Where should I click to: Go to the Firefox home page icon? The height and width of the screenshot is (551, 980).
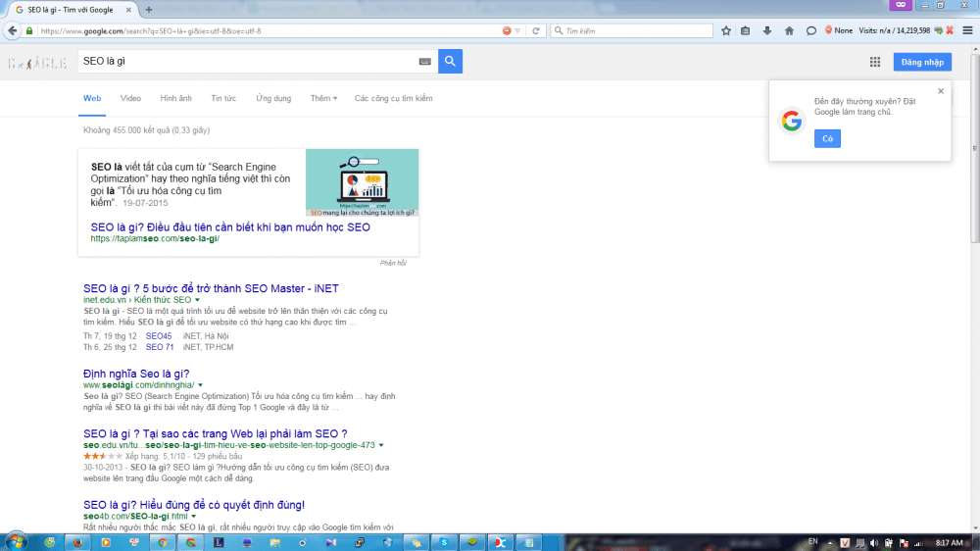click(x=789, y=30)
